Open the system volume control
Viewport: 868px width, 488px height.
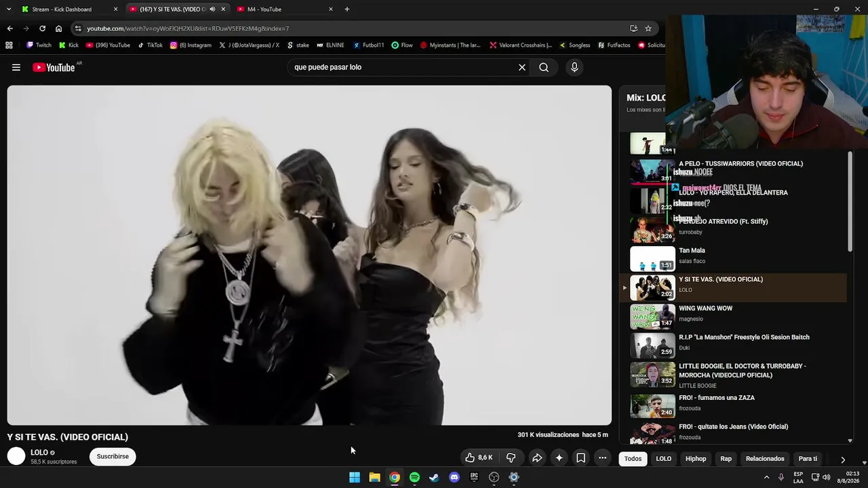click(826, 477)
